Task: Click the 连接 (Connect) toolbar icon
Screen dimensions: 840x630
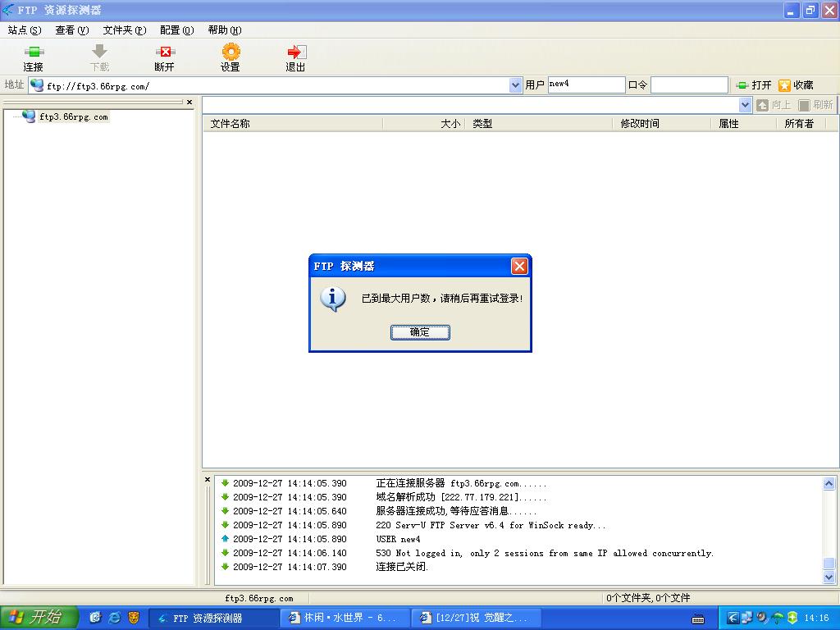Action: point(33,58)
